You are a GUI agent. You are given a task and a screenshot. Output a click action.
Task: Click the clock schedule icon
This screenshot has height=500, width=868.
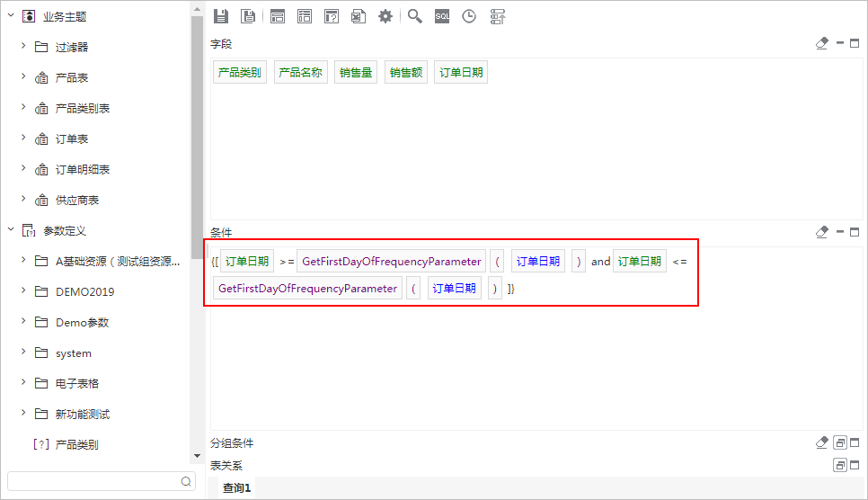tap(469, 16)
